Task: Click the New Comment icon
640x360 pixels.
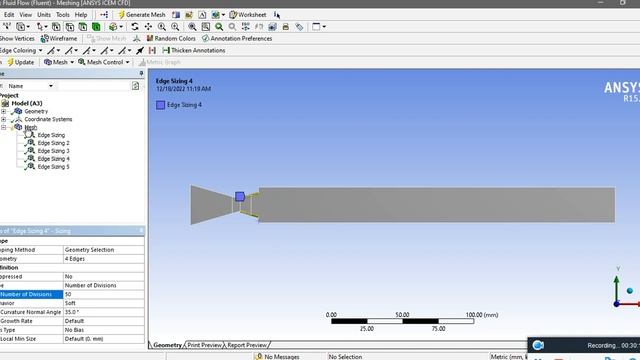Action: coord(189,15)
